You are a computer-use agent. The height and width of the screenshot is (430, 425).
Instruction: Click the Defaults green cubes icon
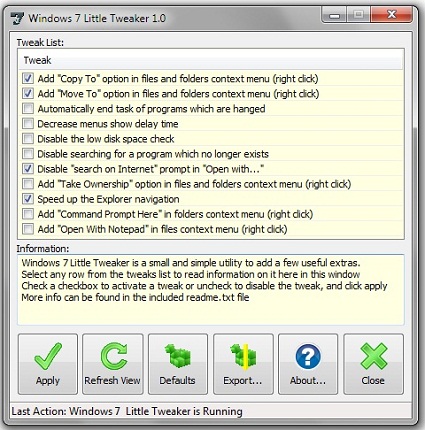(x=178, y=356)
